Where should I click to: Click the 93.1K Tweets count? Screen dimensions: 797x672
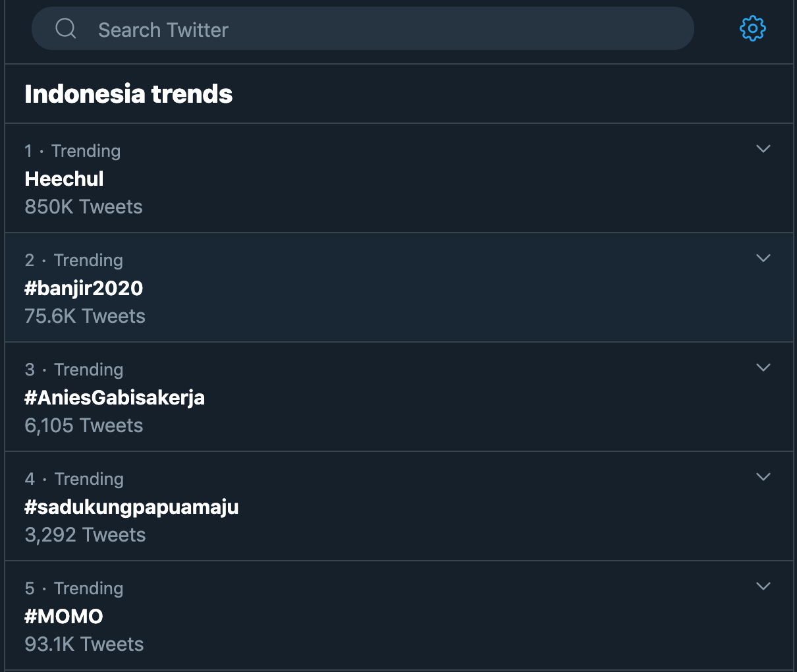[84, 644]
